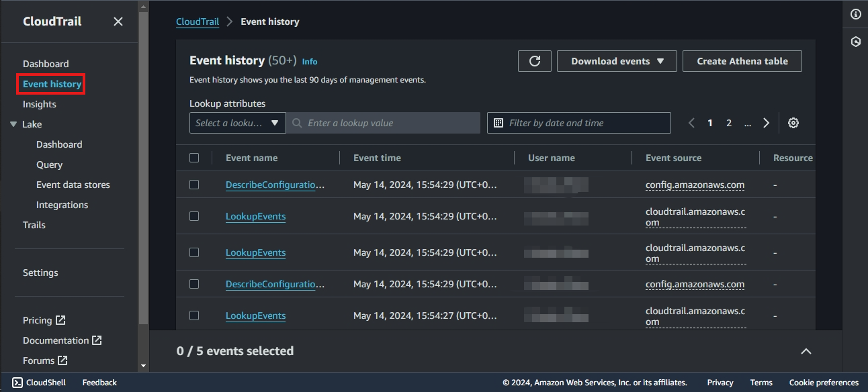
Task: Click the info circle icon in right panel
Action: coord(855,14)
